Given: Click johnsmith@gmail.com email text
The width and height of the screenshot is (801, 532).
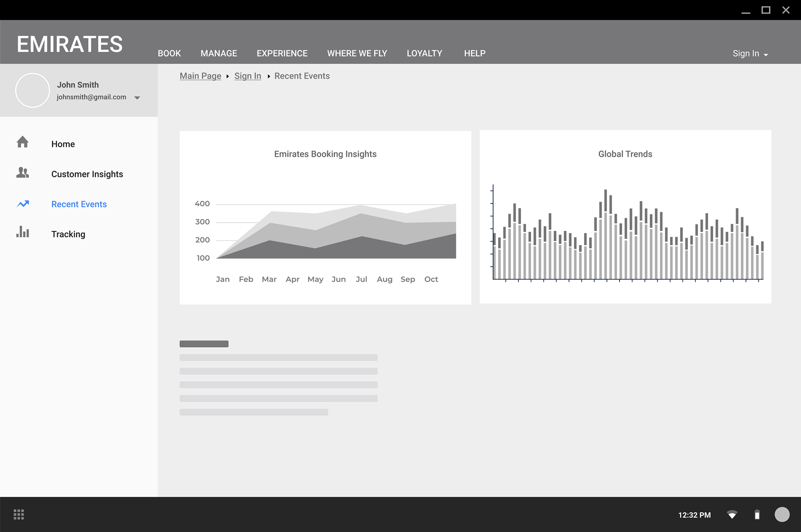Looking at the screenshot, I should (91, 97).
